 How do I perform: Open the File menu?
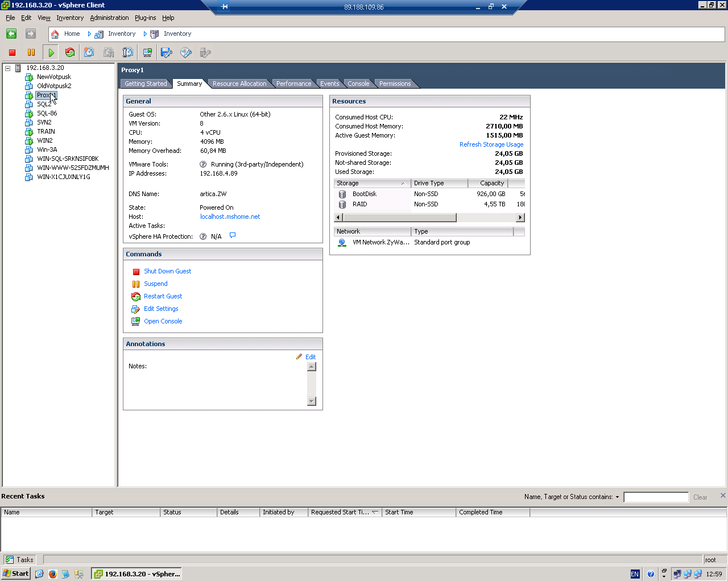[10, 18]
